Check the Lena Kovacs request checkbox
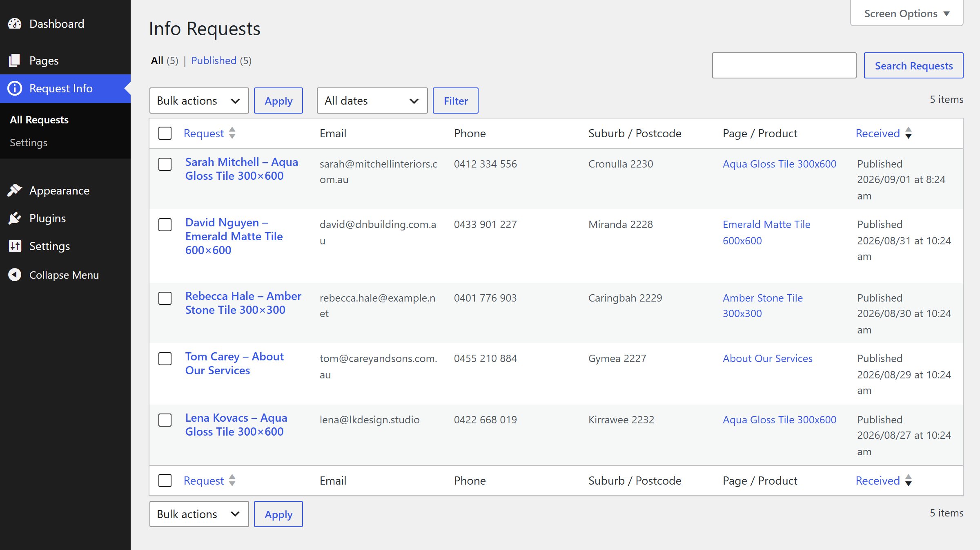980x550 pixels. (x=165, y=420)
